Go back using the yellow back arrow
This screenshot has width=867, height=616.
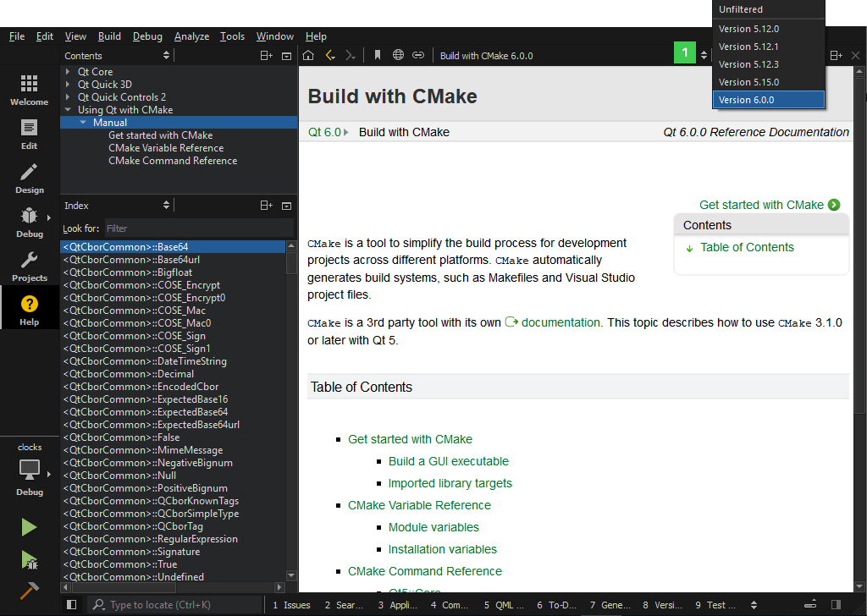click(x=330, y=56)
